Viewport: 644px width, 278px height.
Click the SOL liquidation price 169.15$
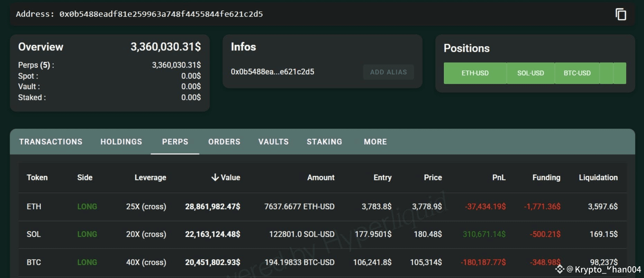coord(604,234)
